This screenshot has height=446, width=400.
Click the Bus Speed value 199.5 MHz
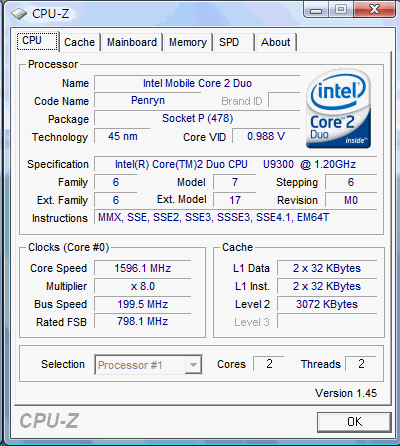click(x=143, y=304)
